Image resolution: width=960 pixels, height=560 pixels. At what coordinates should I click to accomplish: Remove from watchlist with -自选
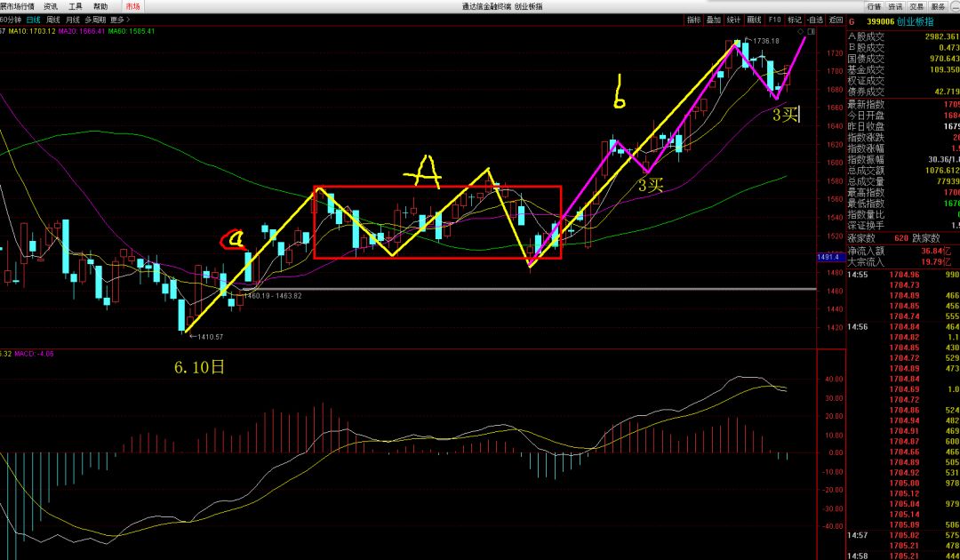click(x=815, y=20)
